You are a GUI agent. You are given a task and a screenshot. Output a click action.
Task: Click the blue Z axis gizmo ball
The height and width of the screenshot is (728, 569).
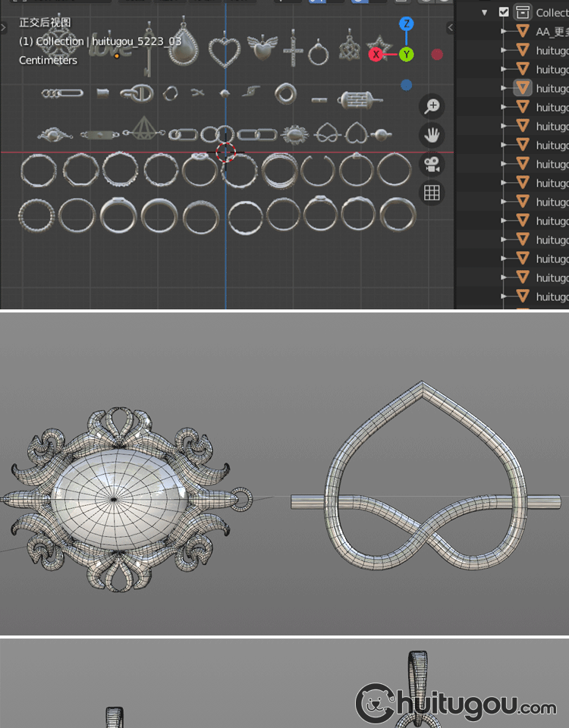pos(407,24)
